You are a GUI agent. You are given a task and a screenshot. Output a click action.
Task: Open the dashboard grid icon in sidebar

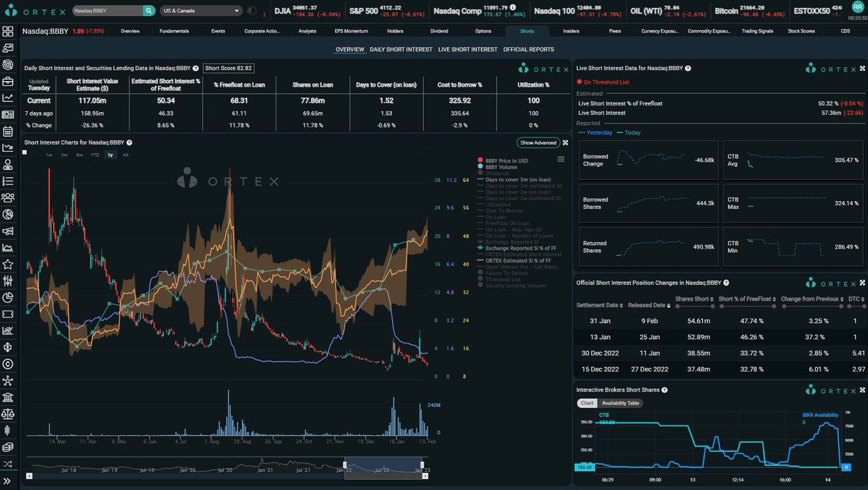(x=8, y=32)
